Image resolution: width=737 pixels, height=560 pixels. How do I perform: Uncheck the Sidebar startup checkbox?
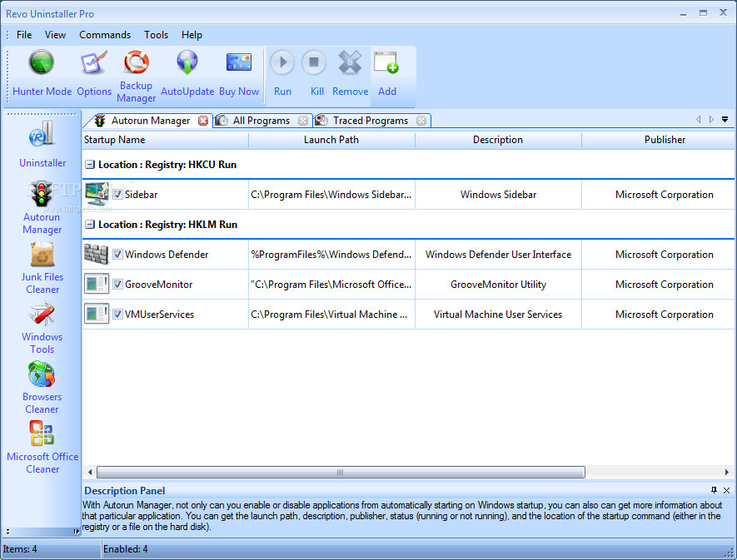pyautogui.click(x=117, y=194)
